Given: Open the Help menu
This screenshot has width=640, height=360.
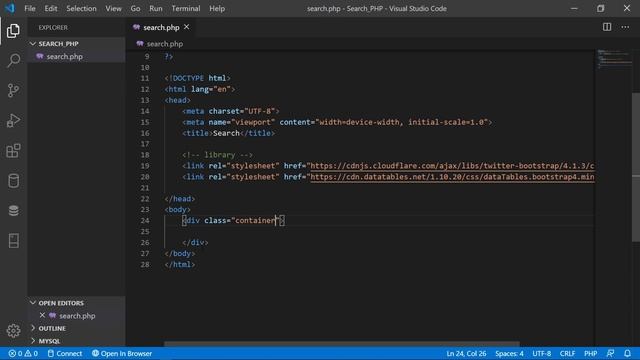Looking at the screenshot, I should tap(217, 8).
